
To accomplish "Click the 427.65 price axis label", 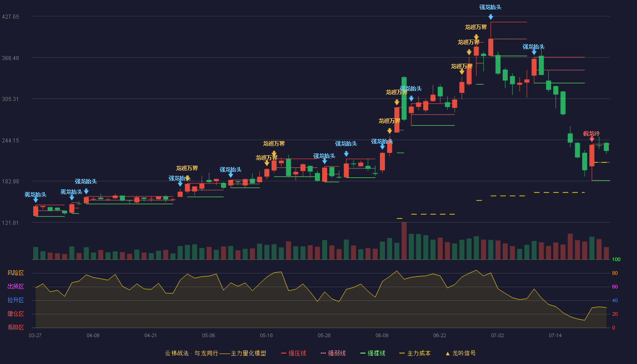I will coord(10,16).
